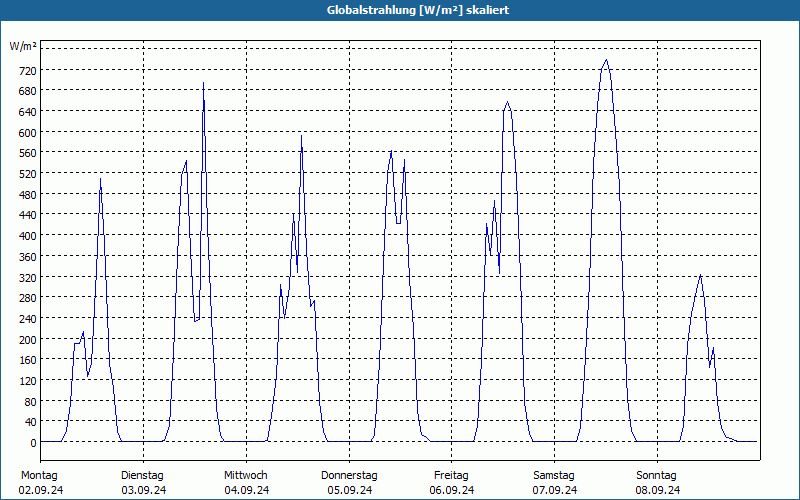Click the date 04.09.24
The width and height of the screenshot is (800, 500).
[246, 490]
